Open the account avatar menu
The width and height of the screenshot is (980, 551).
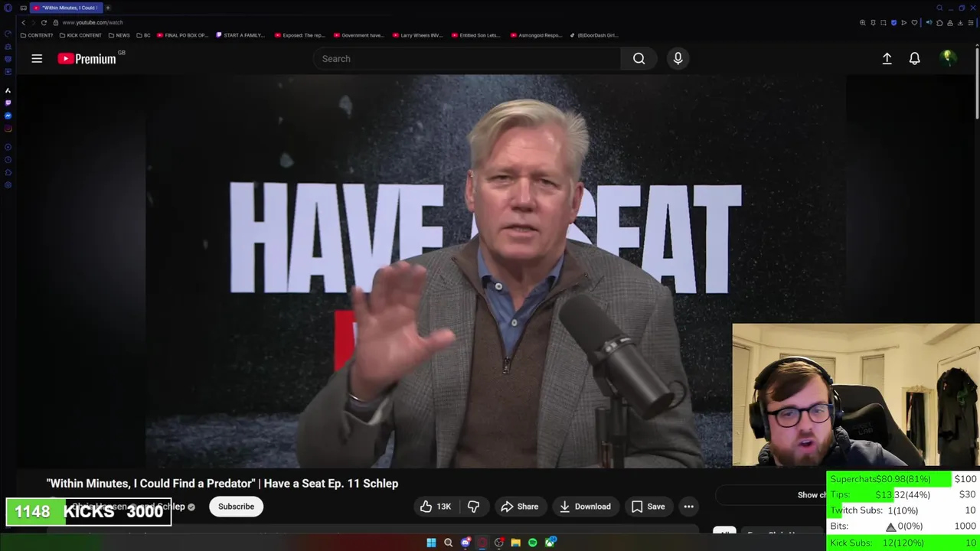pos(948,58)
